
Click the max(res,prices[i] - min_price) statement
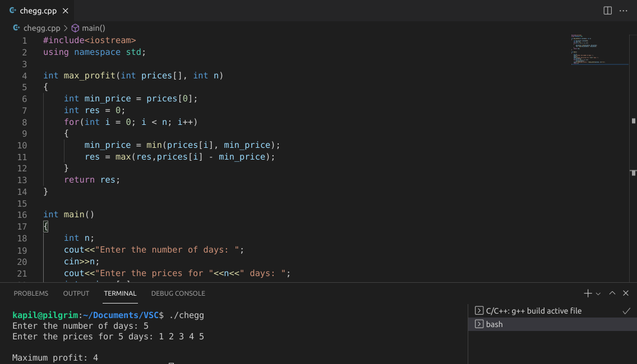click(x=179, y=157)
